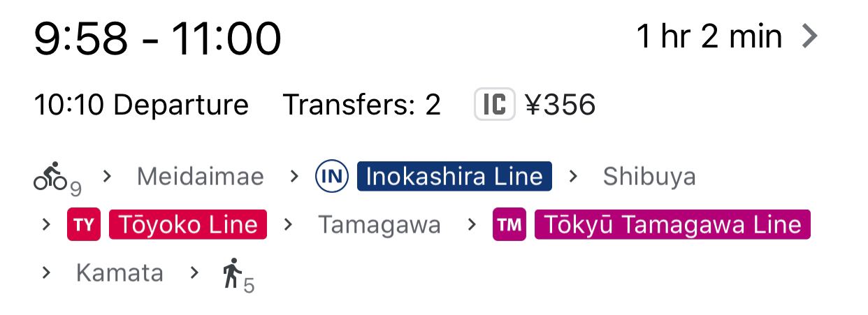Click the IC card fare icon
The height and width of the screenshot is (315, 868).
(494, 105)
